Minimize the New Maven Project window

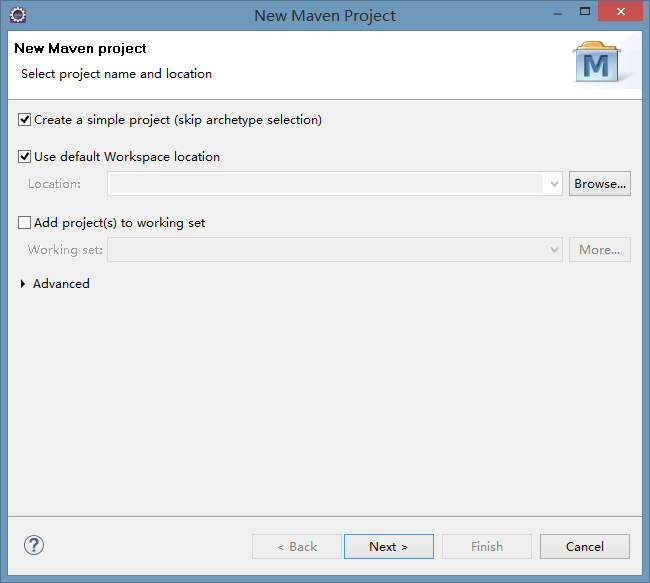(x=558, y=12)
